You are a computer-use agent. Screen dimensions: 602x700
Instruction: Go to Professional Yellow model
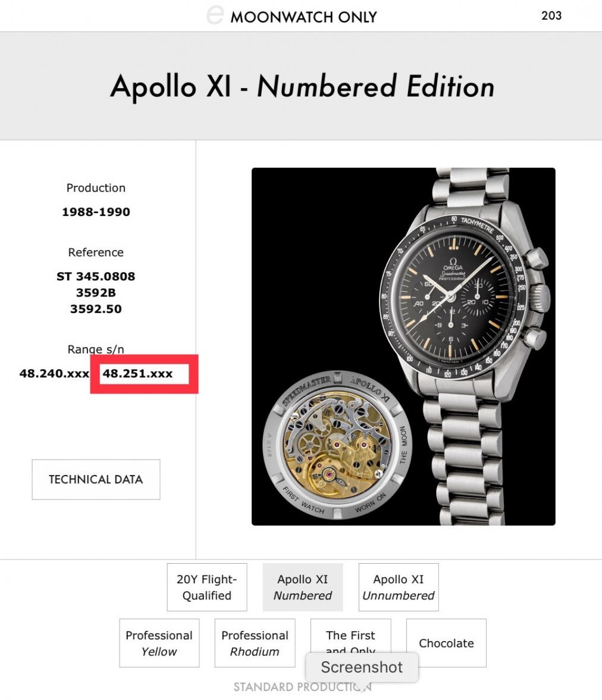click(159, 643)
